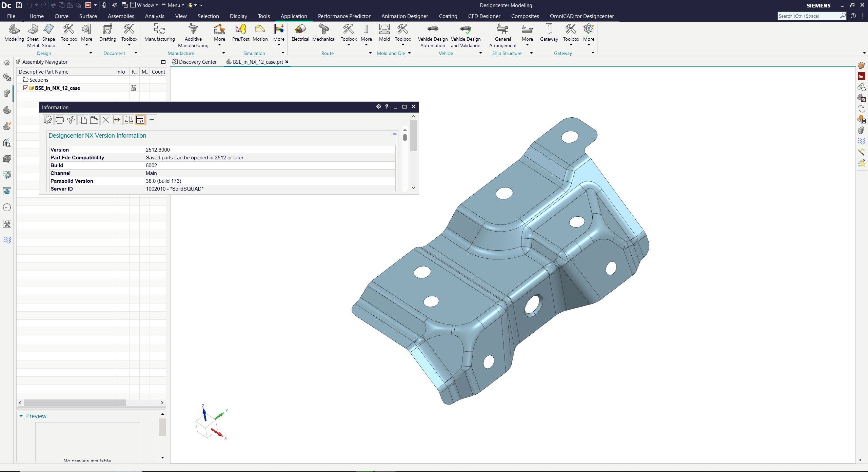Open the Menu dropdown in title bar
The width and height of the screenshot is (868, 472).
173,5
